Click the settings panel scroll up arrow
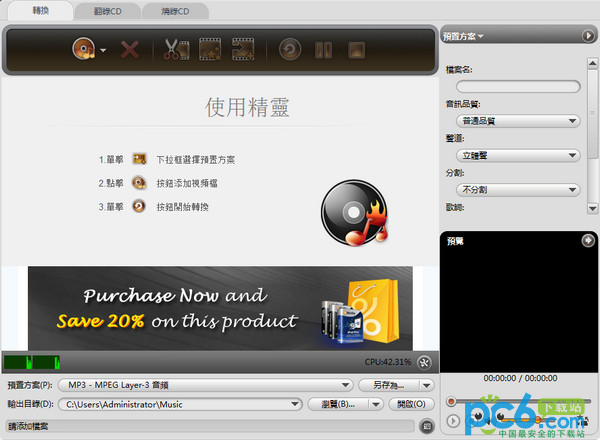 pos(593,63)
